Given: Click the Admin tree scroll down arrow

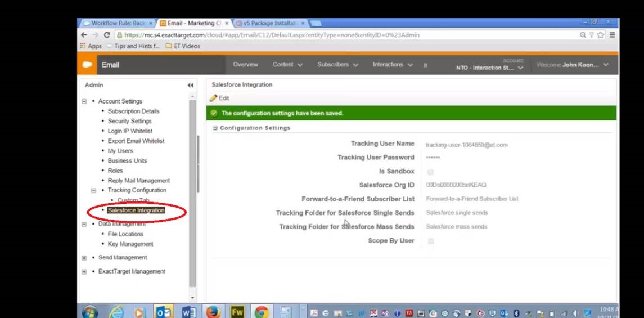Looking at the screenshot, I should pyautogui.click(x=192, y=298).
